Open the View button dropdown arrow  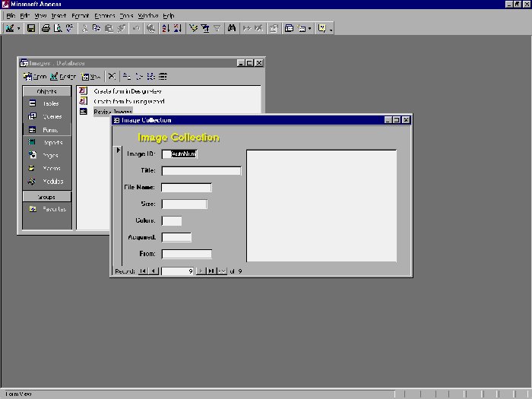click(20, 28)
